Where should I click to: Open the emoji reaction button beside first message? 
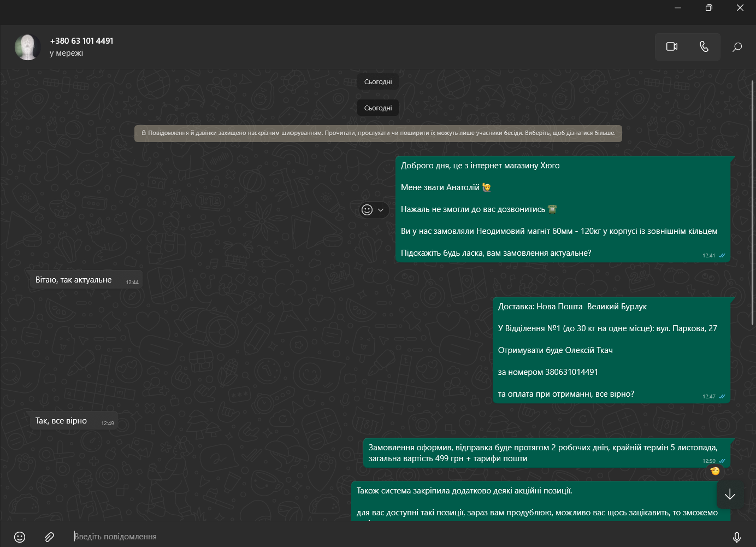click(x=367, y=210)
